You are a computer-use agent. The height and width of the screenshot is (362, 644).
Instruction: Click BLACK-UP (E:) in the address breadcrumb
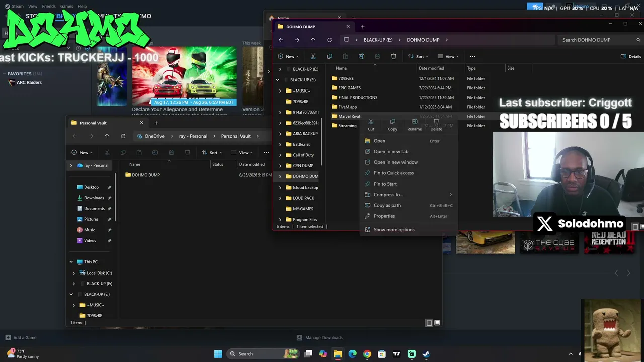[x=378, y=40]
